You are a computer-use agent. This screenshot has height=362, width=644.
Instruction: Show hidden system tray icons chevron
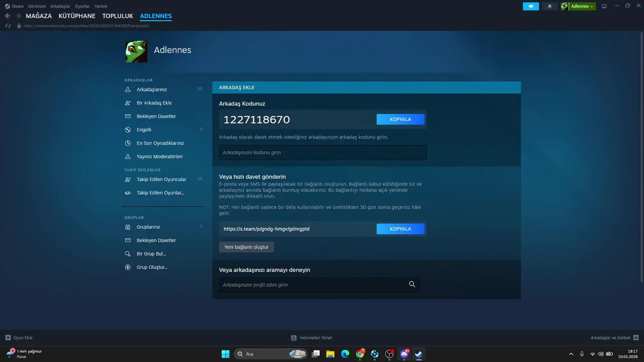[x=571, y=354]
